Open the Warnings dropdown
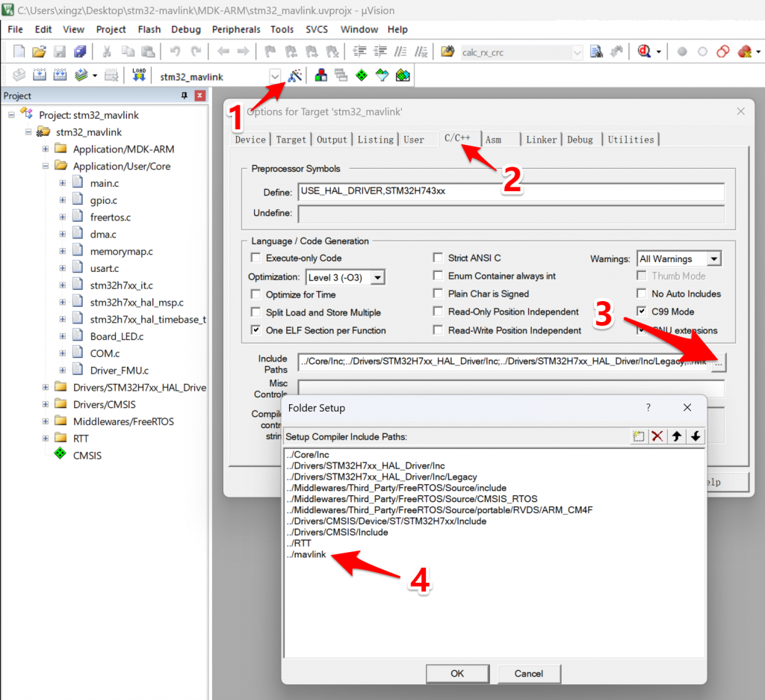The height and width of the screenshot is (700, 765). tap(714, 258)
